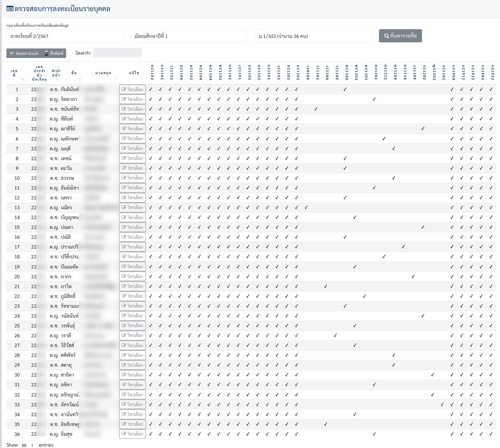
Task: Focus the Search text field
Action: (x=117, y=53)
